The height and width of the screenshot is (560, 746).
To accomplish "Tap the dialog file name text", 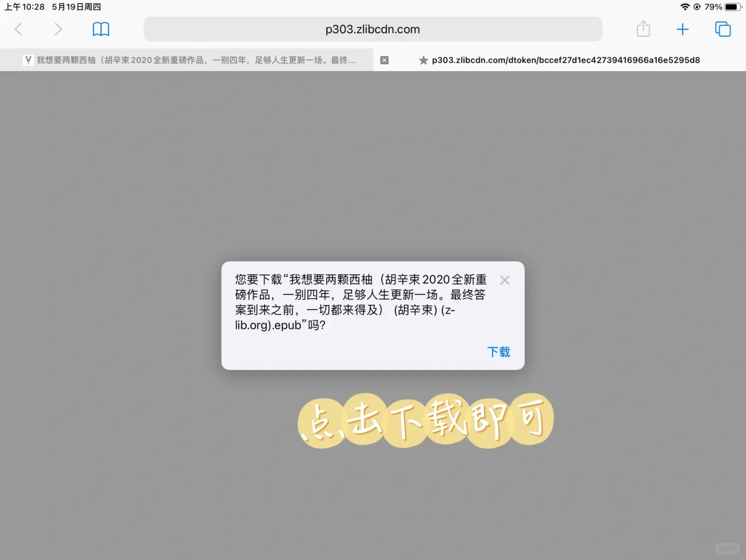I will [x=361, y=302].
